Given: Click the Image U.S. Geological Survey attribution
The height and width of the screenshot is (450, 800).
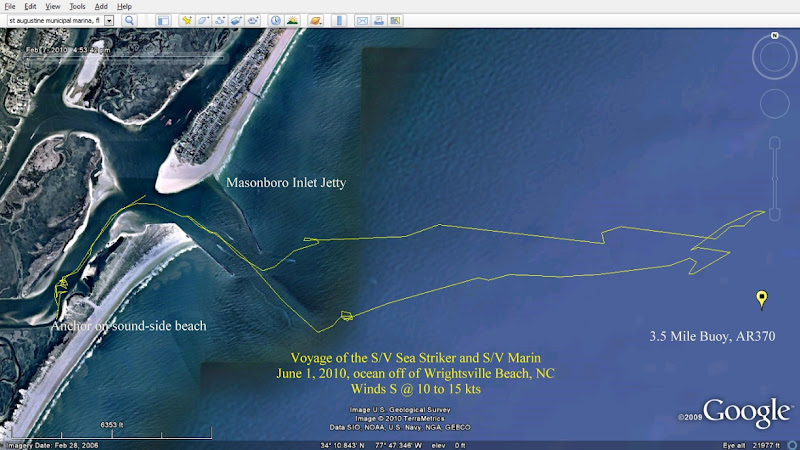Looking at the screenshot, I should click(x=400, y=410).
